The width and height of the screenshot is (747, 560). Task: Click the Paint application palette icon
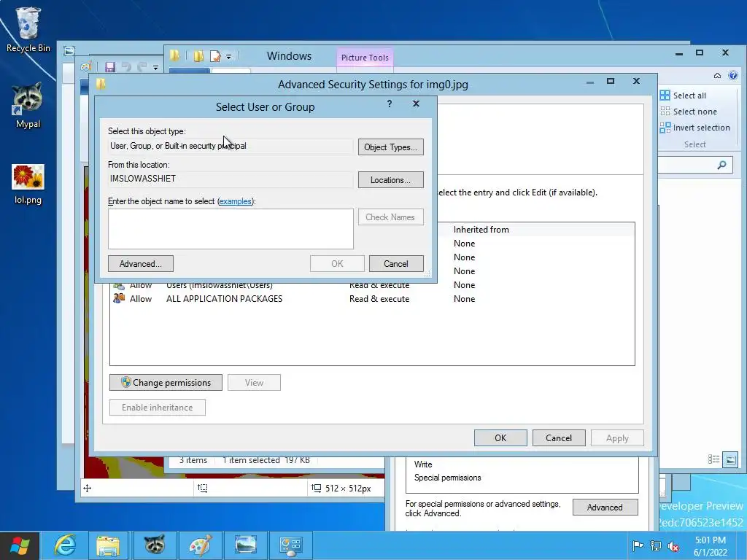86,67
